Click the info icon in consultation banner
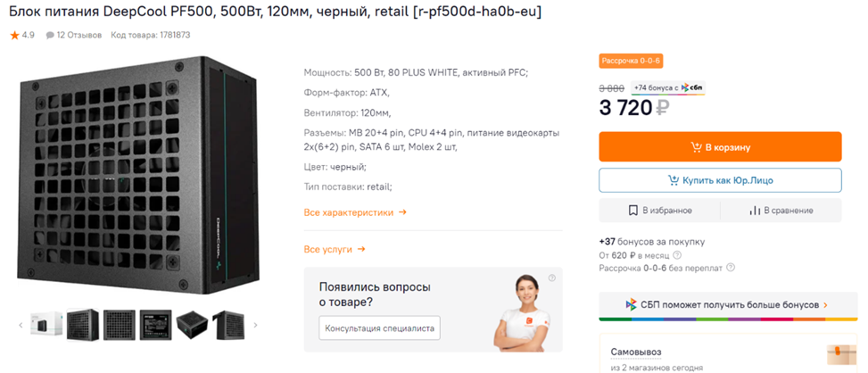This screenshot has width=868, height=373. tap(552, 278)
